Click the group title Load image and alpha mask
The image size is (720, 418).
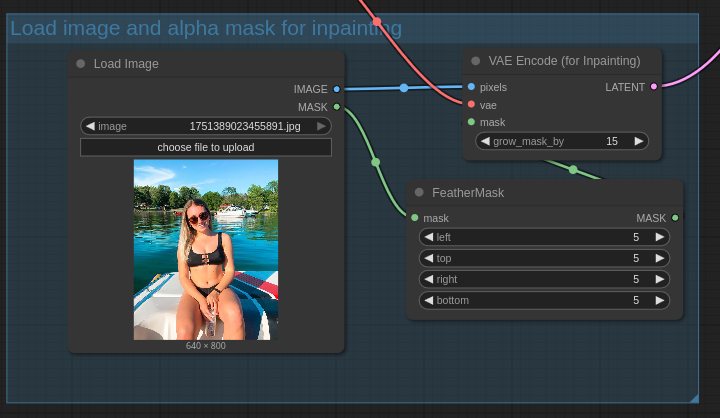[x=206, y=28]
